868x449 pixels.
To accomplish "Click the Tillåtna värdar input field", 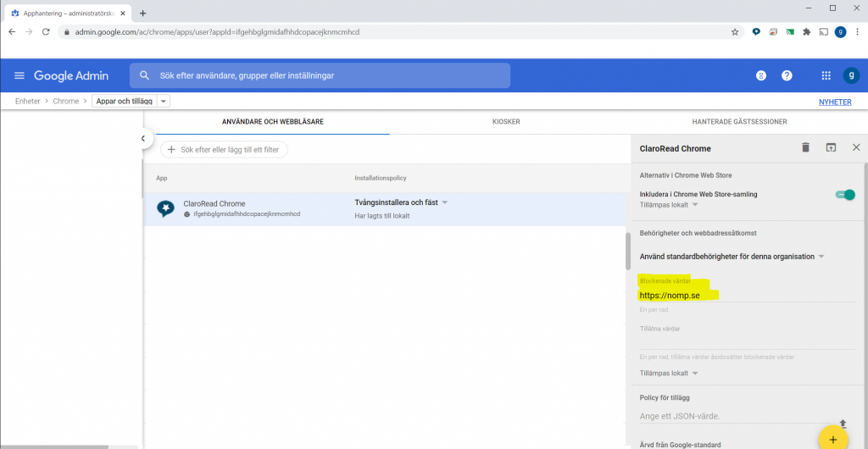I will 748,341.
